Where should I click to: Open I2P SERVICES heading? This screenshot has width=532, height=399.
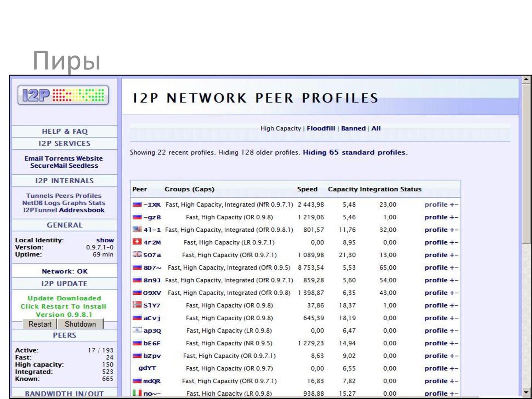click(x=64, y=143)
